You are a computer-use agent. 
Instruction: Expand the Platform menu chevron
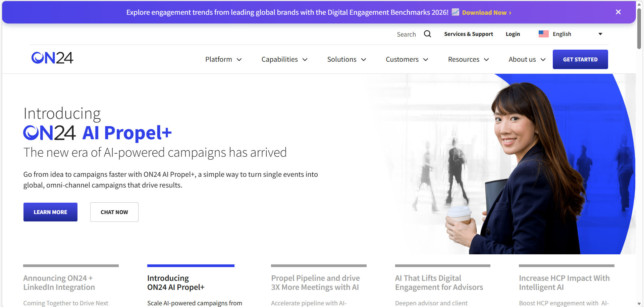pos(239,60)
